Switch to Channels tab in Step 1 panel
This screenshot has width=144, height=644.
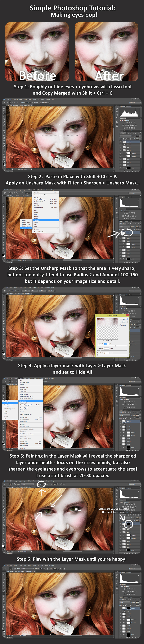coord(126,131)
